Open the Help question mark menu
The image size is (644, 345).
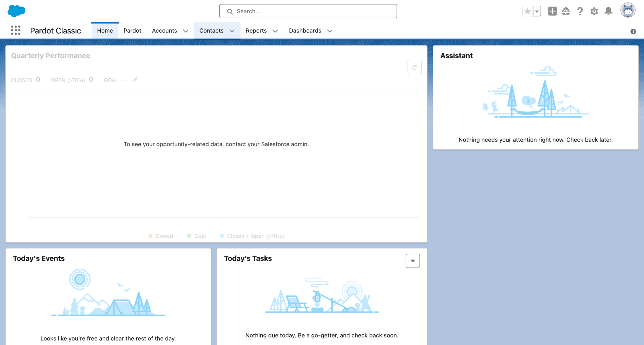[580, 11]
